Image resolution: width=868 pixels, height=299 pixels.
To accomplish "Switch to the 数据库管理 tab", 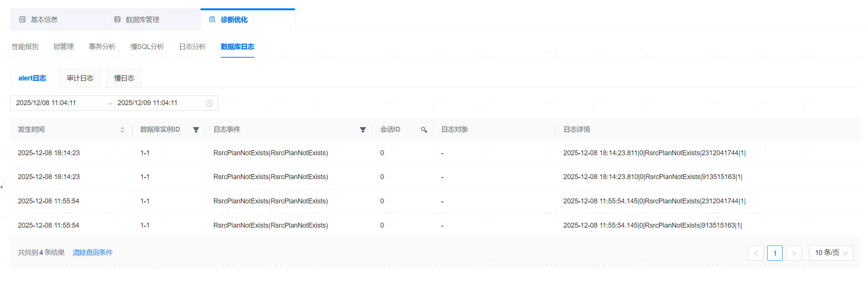I will tap(142, 20).
